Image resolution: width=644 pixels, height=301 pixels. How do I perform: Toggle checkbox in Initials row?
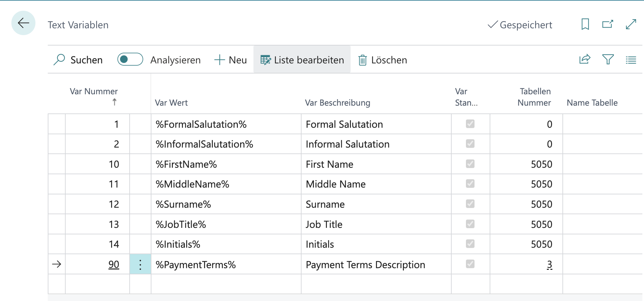pyautogui.click(x=470, y=244)
